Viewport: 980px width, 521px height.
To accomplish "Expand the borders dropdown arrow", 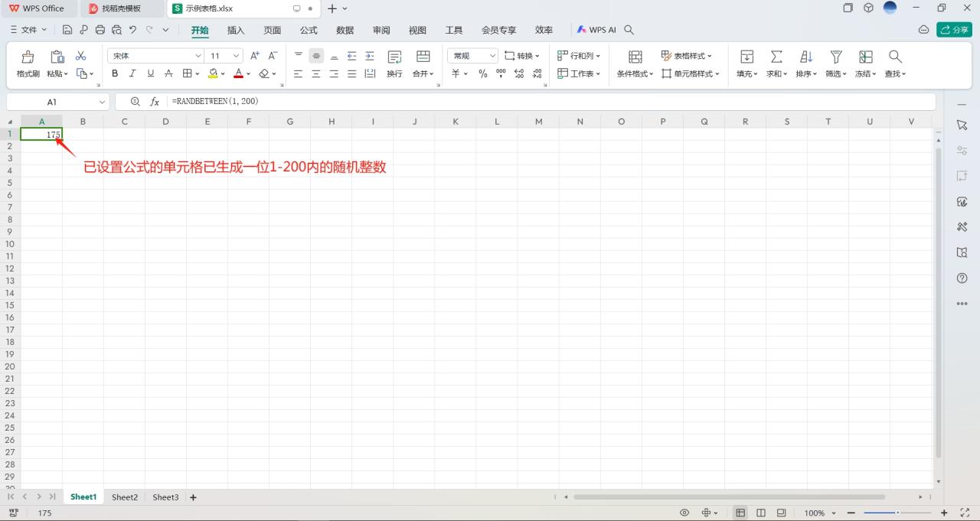I will point(198,73).
